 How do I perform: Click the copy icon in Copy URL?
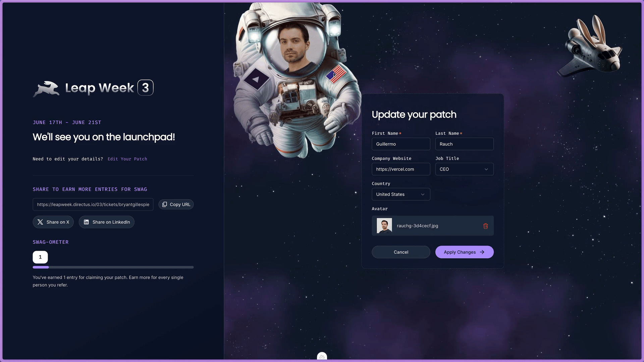click(165, 204)
